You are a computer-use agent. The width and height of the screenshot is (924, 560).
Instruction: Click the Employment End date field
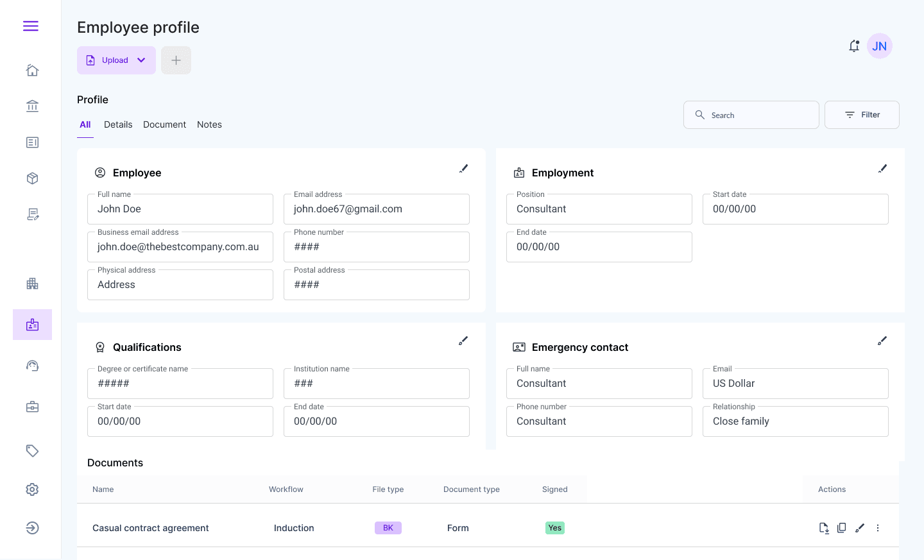tap(599, 247)
